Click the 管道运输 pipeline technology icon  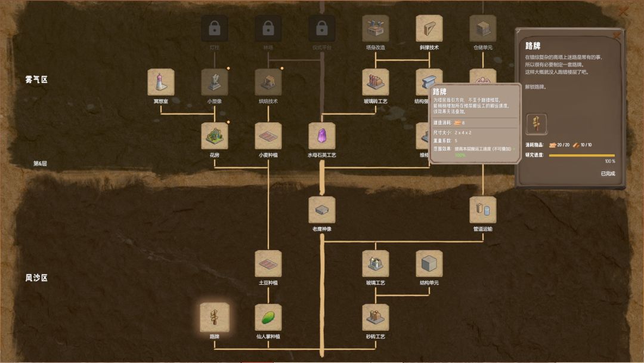(x=482, y=210)
